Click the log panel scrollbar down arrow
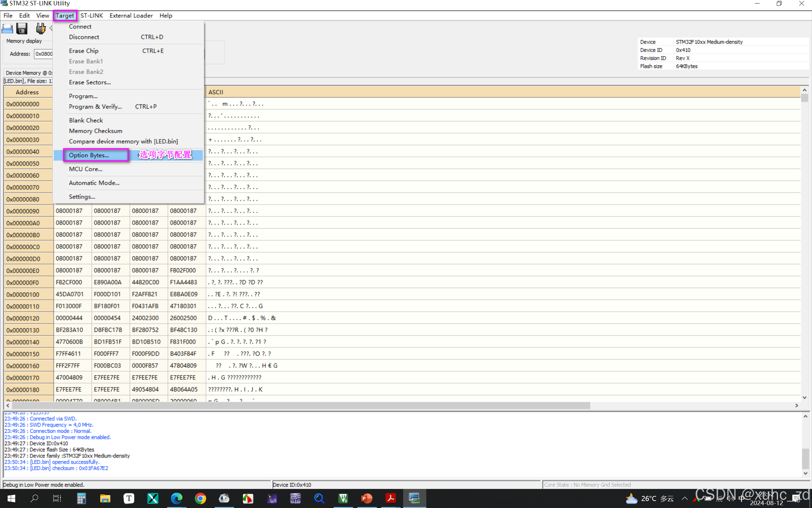The image size is (812, 508). [805, 473]
